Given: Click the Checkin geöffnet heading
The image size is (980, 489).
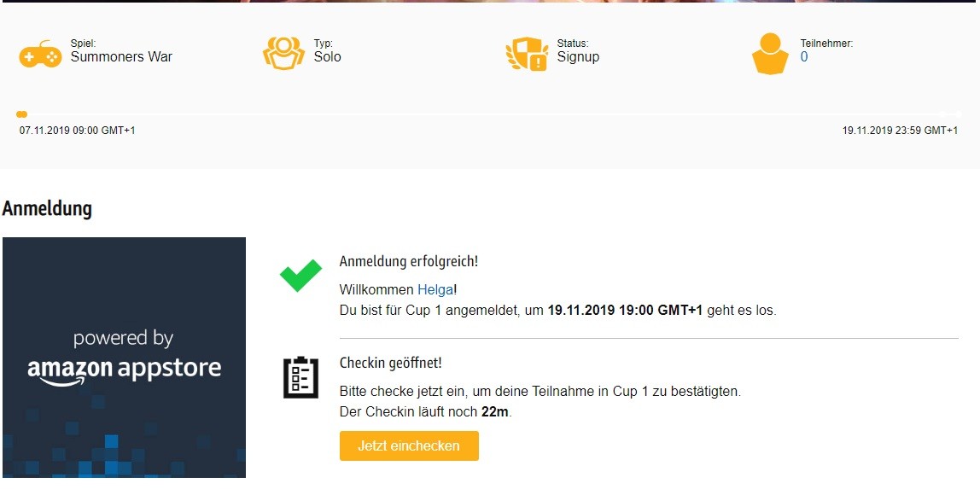Looking at the screenshot, I should point(391,363).
